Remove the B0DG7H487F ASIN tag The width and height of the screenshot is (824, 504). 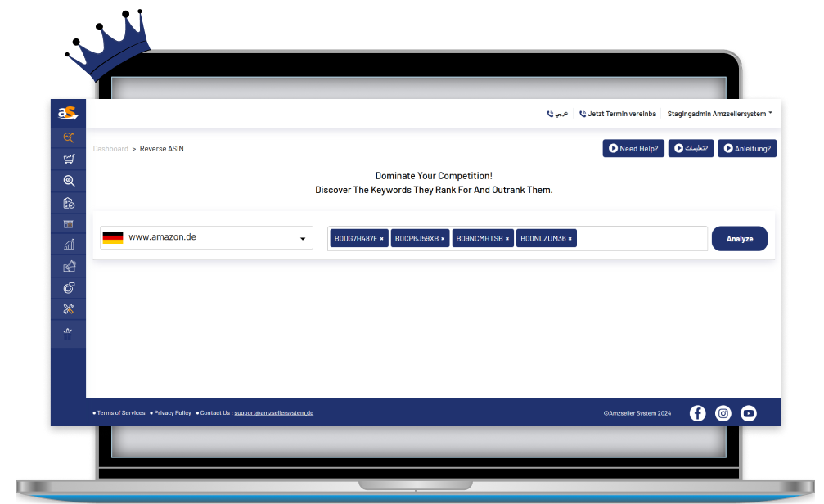[x=381, y=239]
